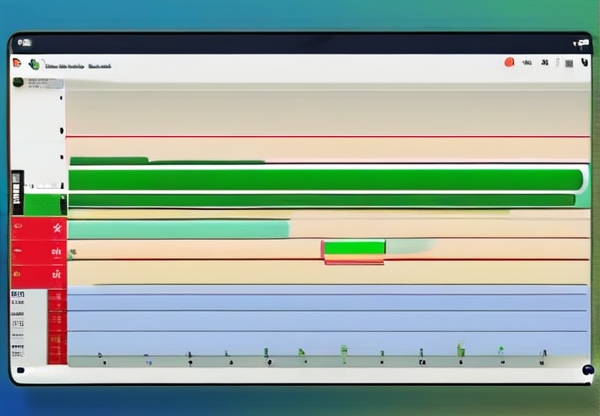Expand the first row label in blue section
Viewport: 600px width, 416px height.
18,295
